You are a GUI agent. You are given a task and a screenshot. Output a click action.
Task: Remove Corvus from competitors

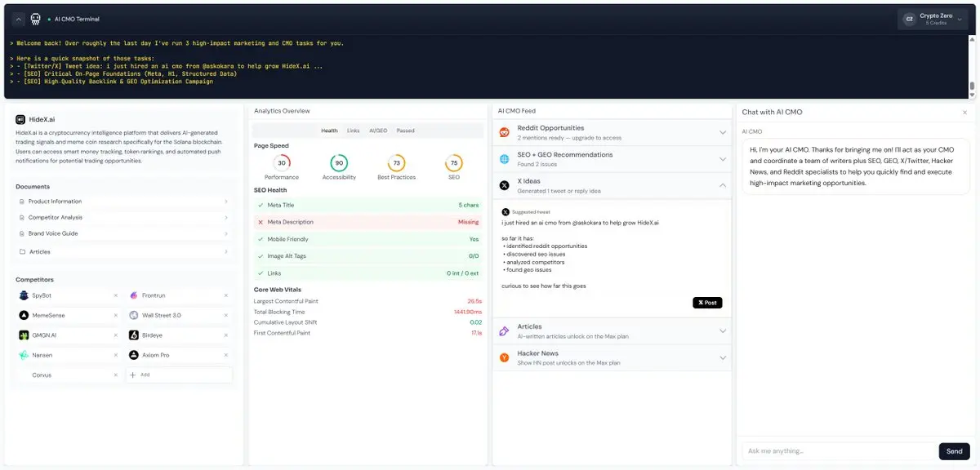115,375
